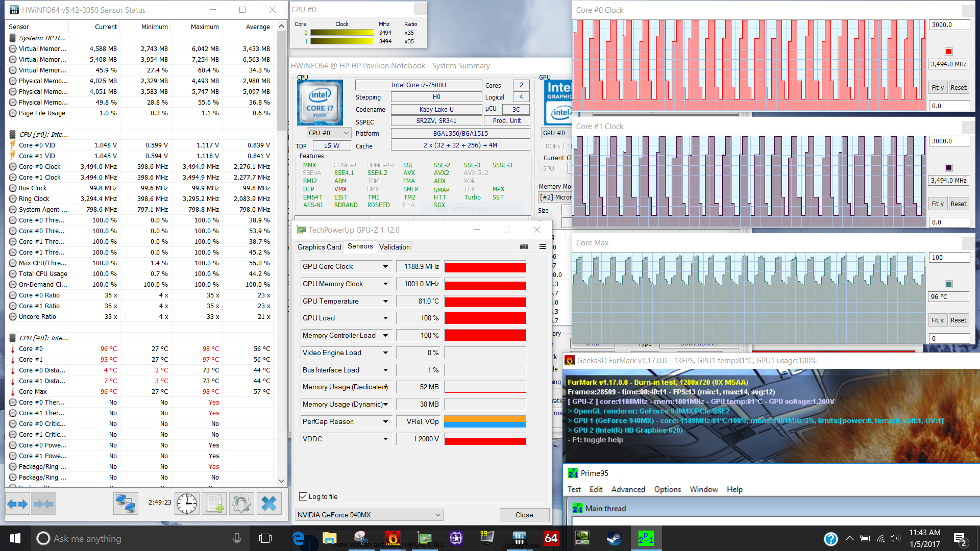Click the blue help question-mark tray icon

pyautogui.click(x=830, y=539)
